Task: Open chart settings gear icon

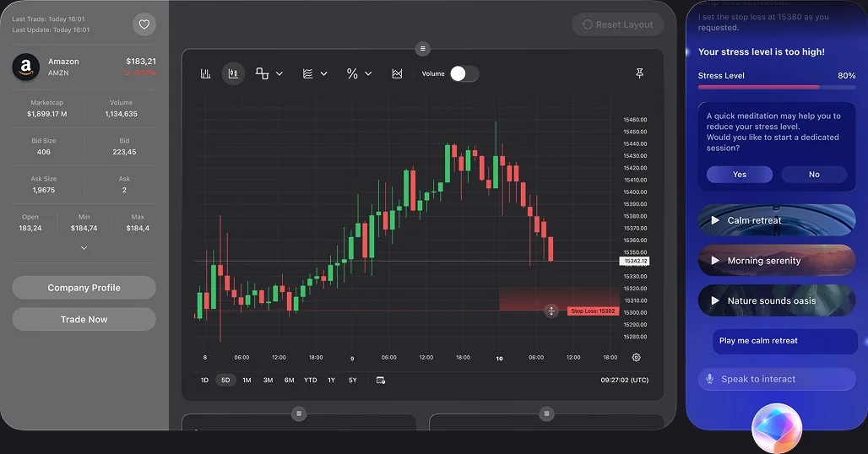Action: [636, 357]
